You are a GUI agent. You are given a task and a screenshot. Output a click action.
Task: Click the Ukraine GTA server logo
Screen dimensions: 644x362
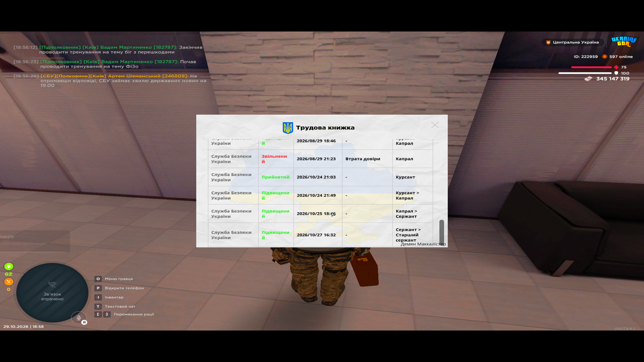(x=624, y=42)
